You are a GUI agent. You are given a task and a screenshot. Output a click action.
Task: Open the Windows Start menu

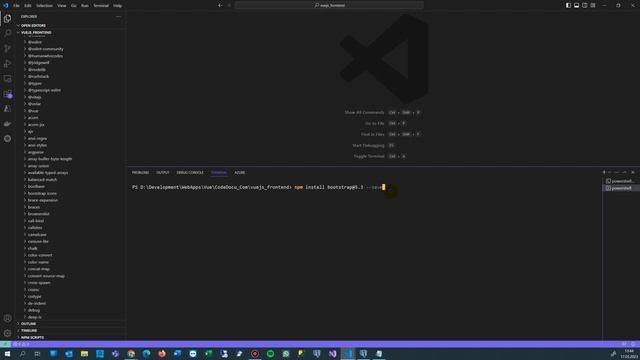pyautogui.click(x=7, y=354)
